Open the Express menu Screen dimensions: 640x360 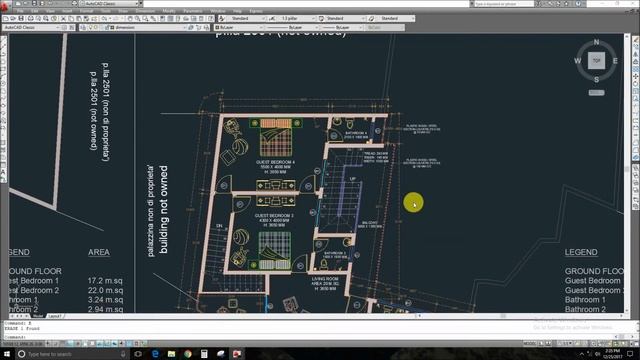[x=256, y=11]
